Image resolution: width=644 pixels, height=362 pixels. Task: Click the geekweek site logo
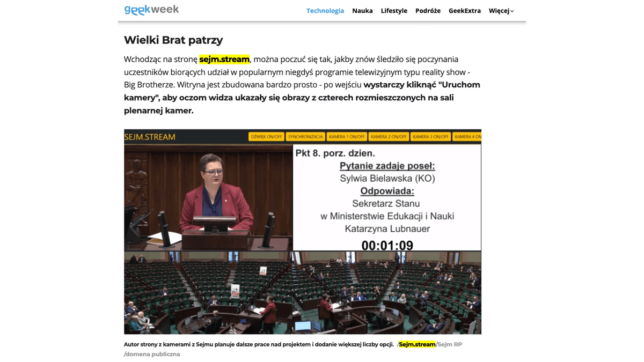click(151, 10)
